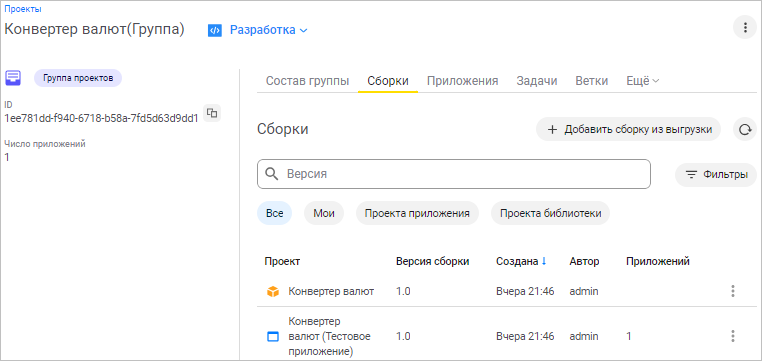Open Конвертер валют (Тестовое приложение) row
762x361 pixels.
click(x=507, y=336)
